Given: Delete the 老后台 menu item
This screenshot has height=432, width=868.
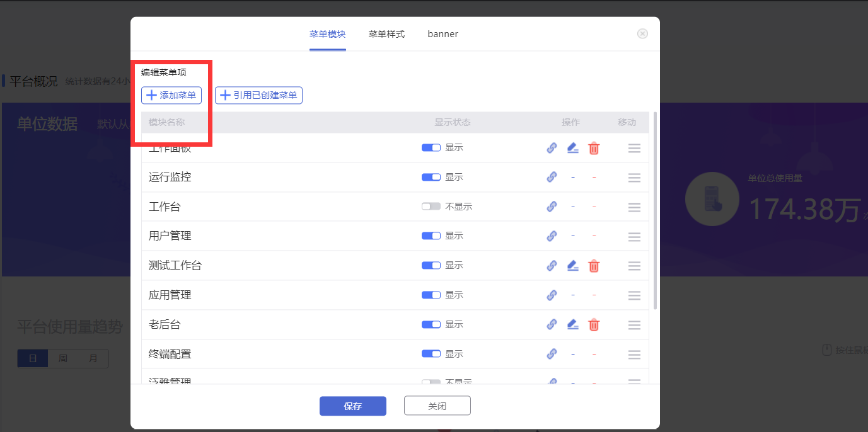Looking at the screenshot, I should pos(594,325).
